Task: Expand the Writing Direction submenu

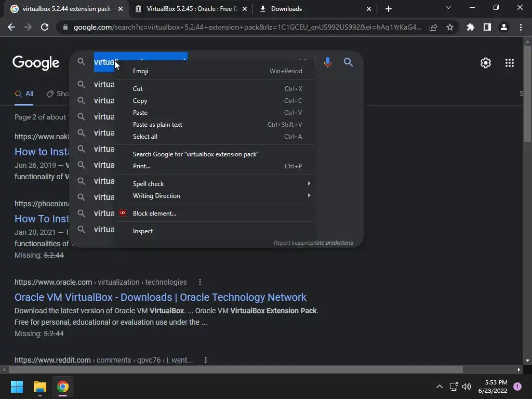Action: click(x=215, y=196)
